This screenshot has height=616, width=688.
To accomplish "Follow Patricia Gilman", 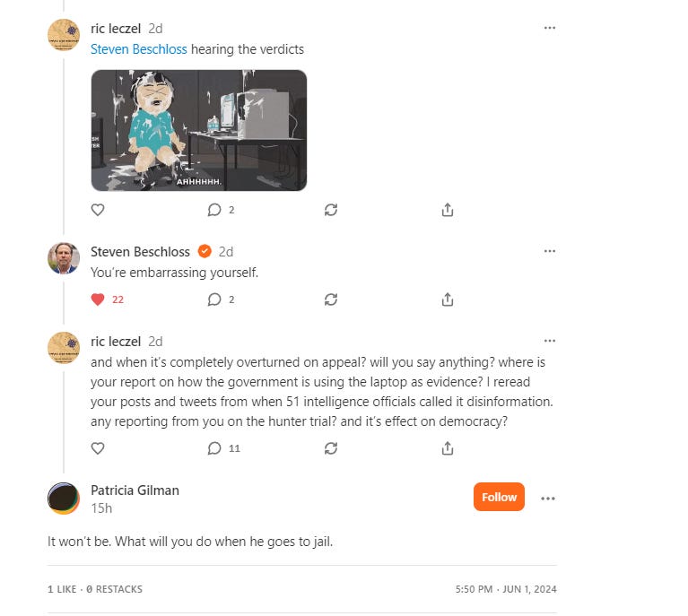I will click(499, 497).
